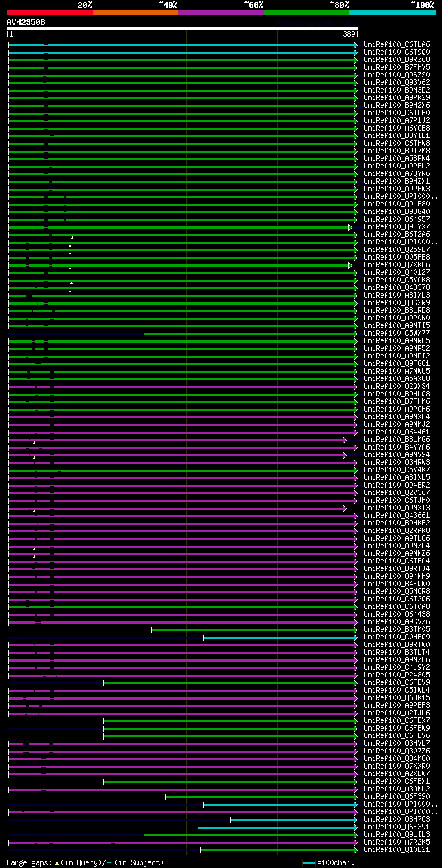442x868 pixels.
Task: Click hit label UniRef100_Q5MCR8
Action: click(x=396, y=591)
